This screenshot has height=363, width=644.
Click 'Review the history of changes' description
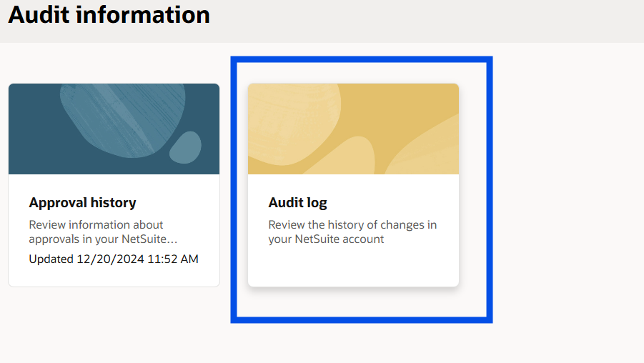352,225
